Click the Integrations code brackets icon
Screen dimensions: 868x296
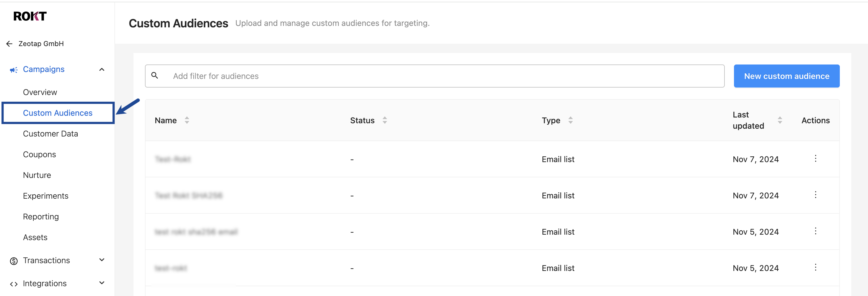(x=14, y=284)
